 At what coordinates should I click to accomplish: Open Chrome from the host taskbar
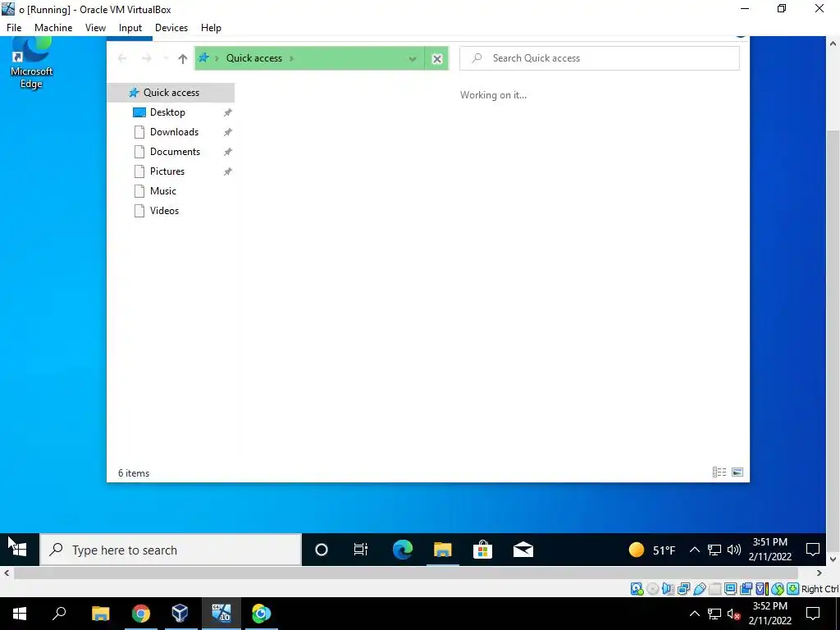tap(141, 614)
